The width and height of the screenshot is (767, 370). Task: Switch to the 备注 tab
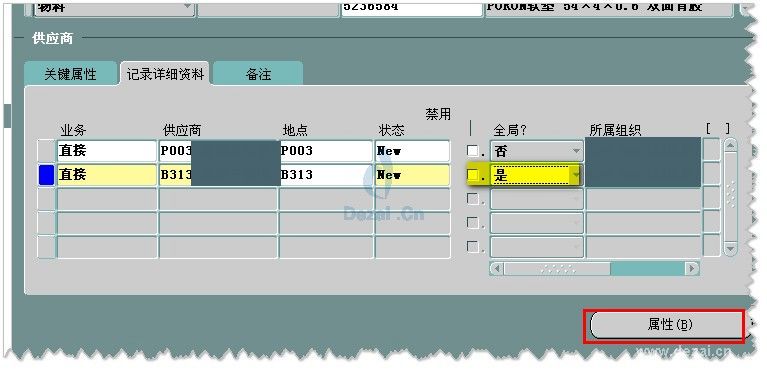258,74
